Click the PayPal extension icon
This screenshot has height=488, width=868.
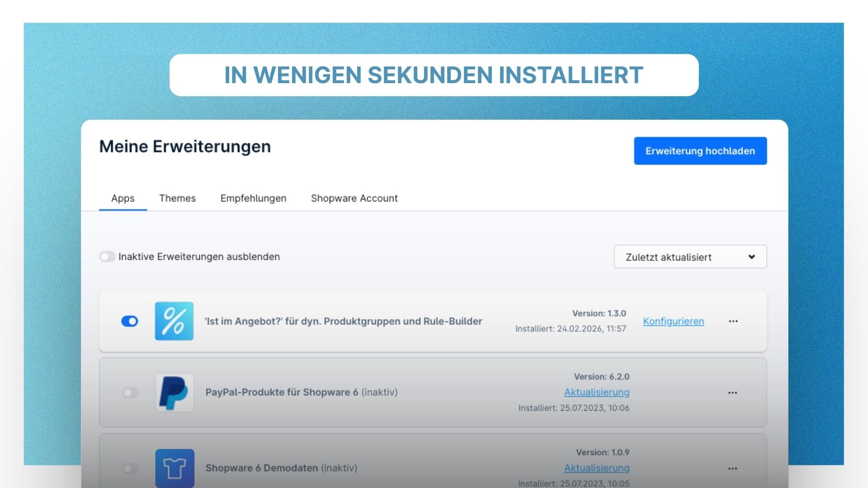174,393
